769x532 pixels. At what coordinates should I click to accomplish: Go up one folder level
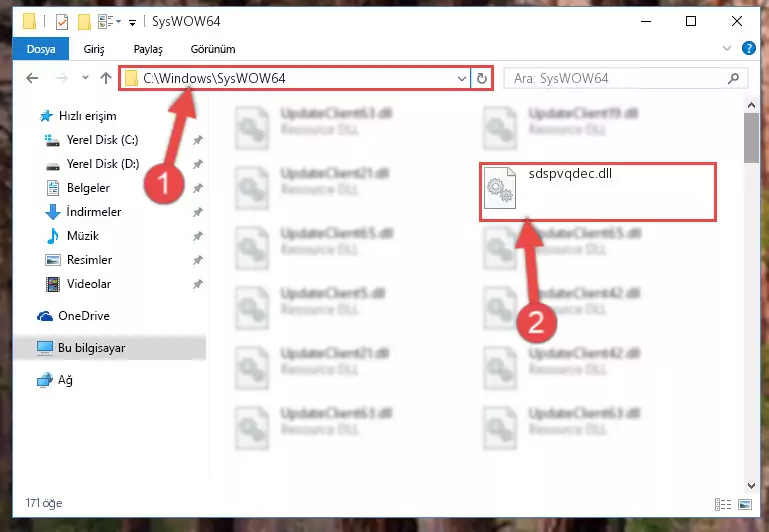[105, 78]
